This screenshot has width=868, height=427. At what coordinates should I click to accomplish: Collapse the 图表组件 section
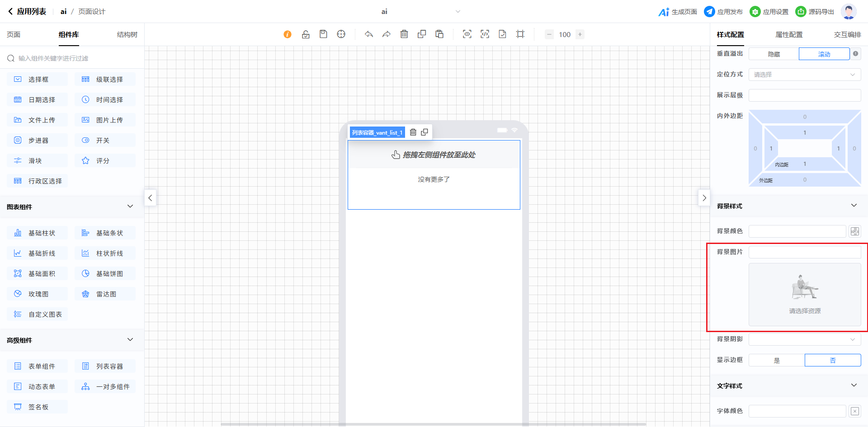(x=130, y=206)
